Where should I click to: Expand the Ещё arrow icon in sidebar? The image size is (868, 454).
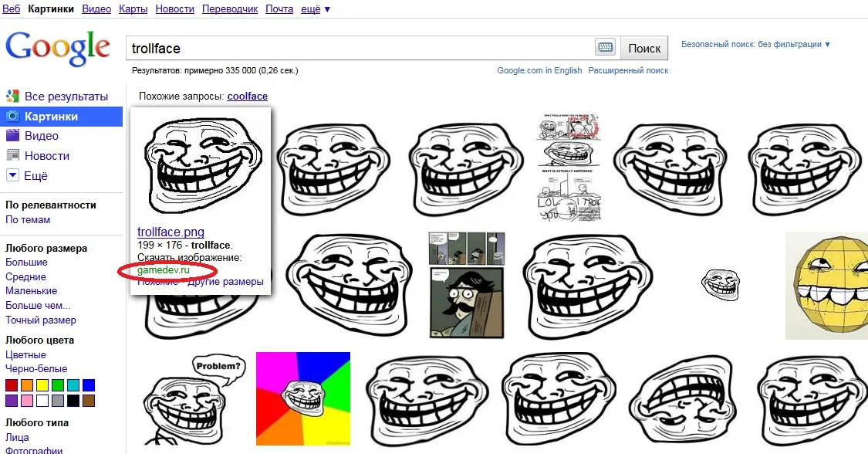(x=12, y=175)
